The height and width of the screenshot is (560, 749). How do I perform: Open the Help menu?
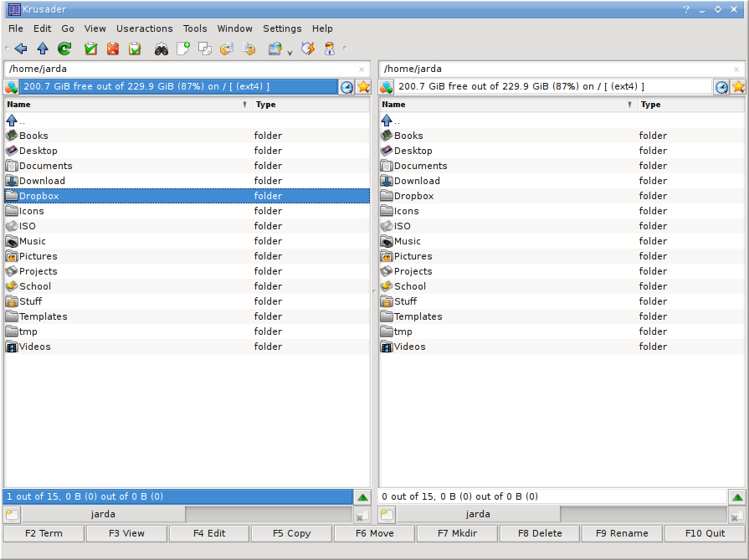(322, 28)
